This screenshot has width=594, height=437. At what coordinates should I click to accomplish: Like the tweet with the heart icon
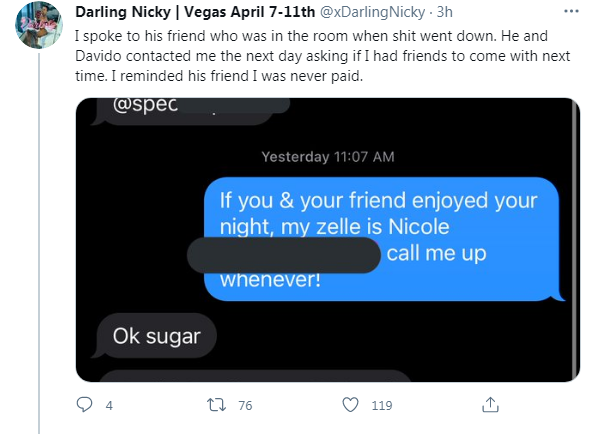[350, 405]
